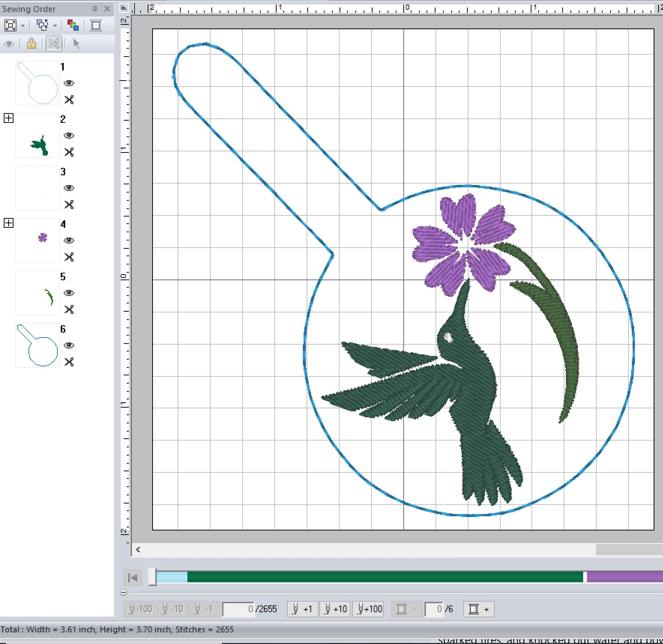Viewport: 663px width, 644px height.
Task: Click the zoom-to-fit icon in Sewing Order
Action: click(x=10, y=25)
